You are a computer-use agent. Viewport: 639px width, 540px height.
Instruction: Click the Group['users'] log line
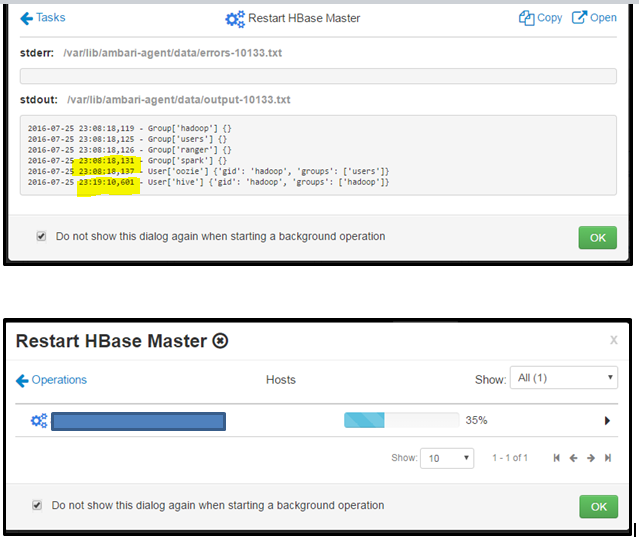point(128,139)
